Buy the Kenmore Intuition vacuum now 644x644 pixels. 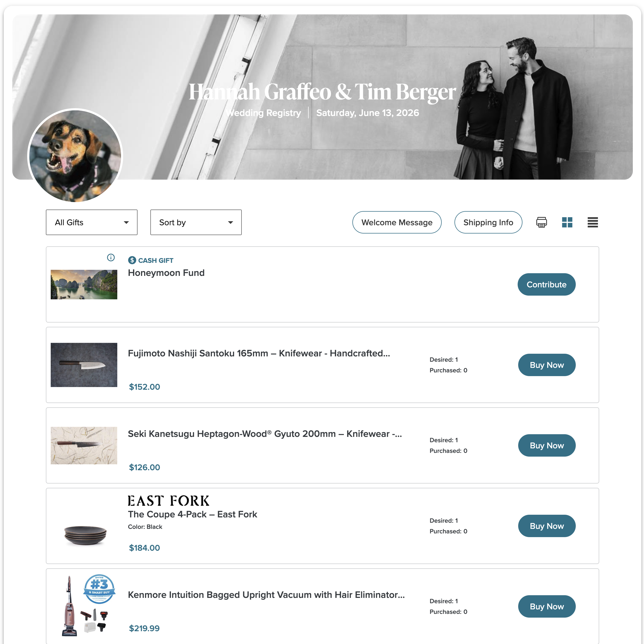pyautogui.click(x=547, y=606)
